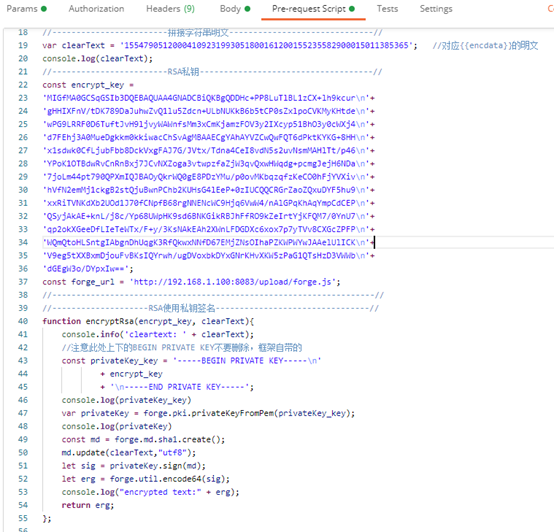Switch to the Body tab
Screen dimensions: 554x532
point(235,9)
